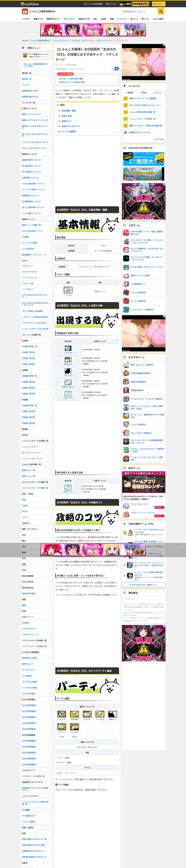Image resolution: width=186 pixels, height=868 pixels.
Task: Click もっとみる under the ranking list
Action: (x=159, y=139)
